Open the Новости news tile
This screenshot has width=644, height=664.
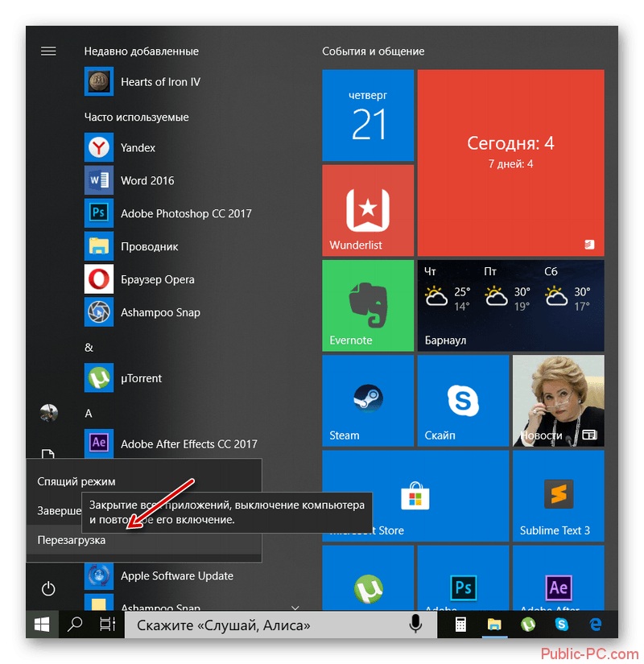click(559, 401)
